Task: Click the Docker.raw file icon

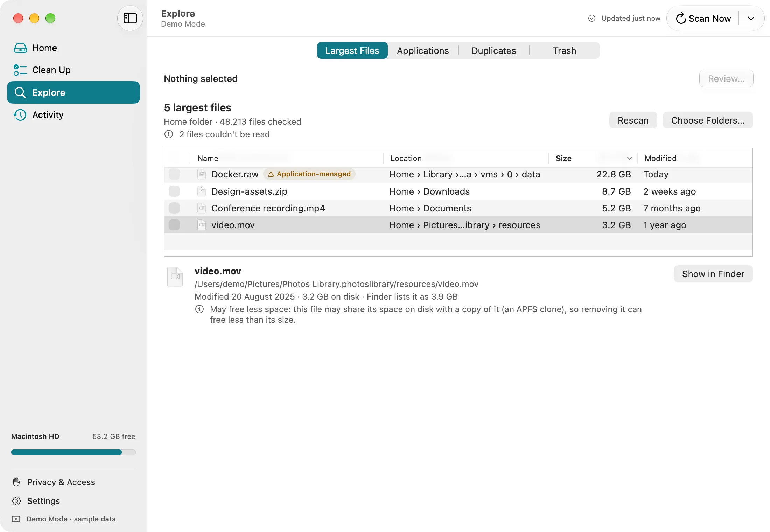Action: [202, 174]
